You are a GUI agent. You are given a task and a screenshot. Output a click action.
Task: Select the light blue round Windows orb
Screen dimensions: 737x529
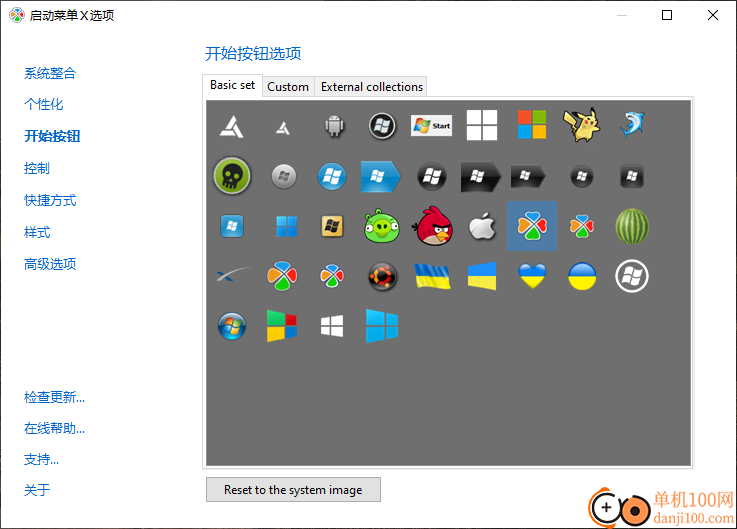click(x=332, y=176)
